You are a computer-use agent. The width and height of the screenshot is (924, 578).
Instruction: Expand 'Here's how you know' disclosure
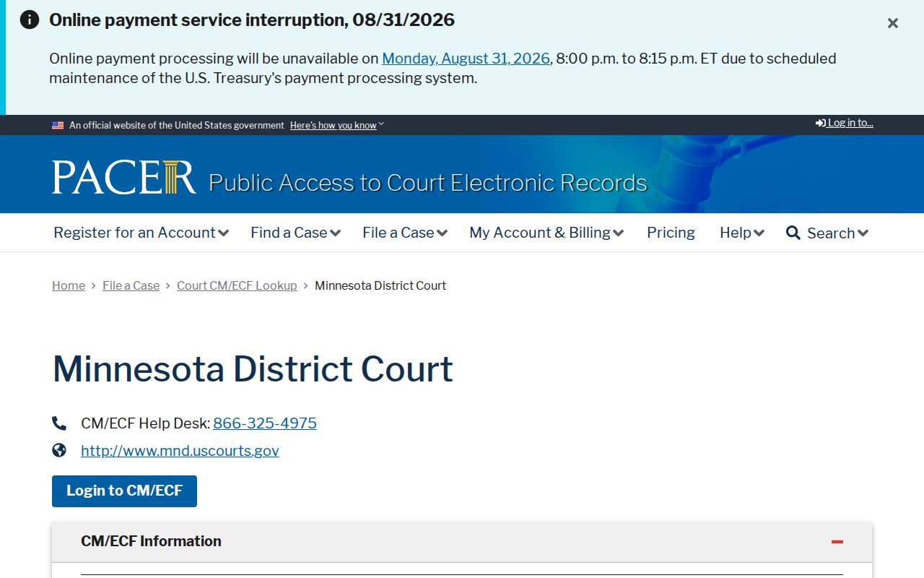pyautogui.click(x=337, y=126)
